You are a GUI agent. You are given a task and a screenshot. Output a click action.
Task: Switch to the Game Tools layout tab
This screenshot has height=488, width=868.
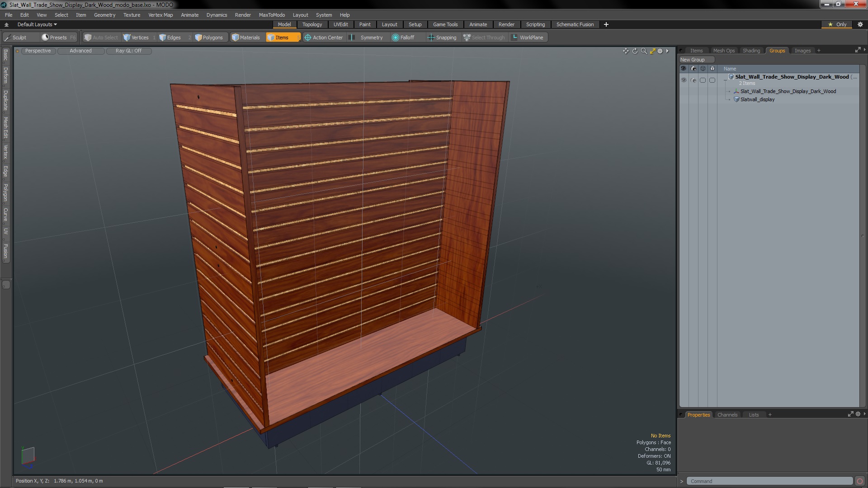445,24
